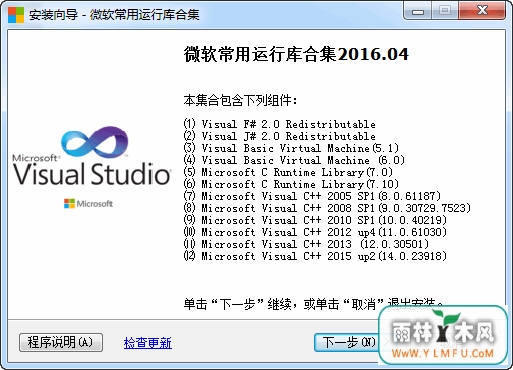Click Microsoft C Runtime Library (7.10) entry
Viewport: 513px width, 370px height.
pos(291,184)
